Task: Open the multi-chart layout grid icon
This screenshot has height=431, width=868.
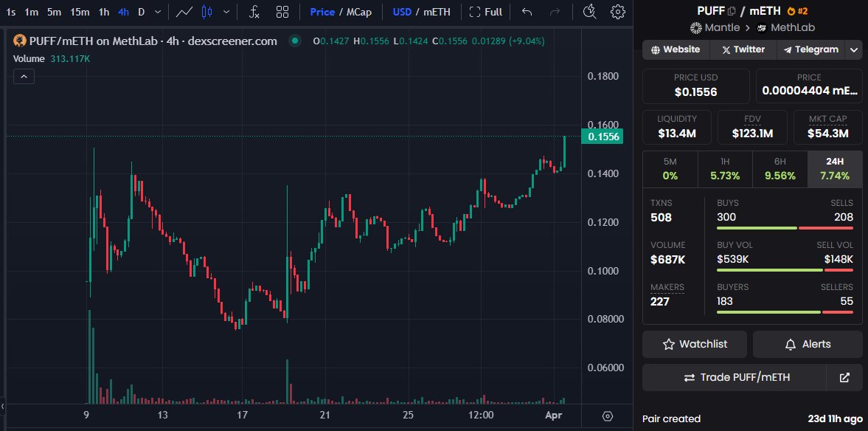Action: tap(282, 12)
